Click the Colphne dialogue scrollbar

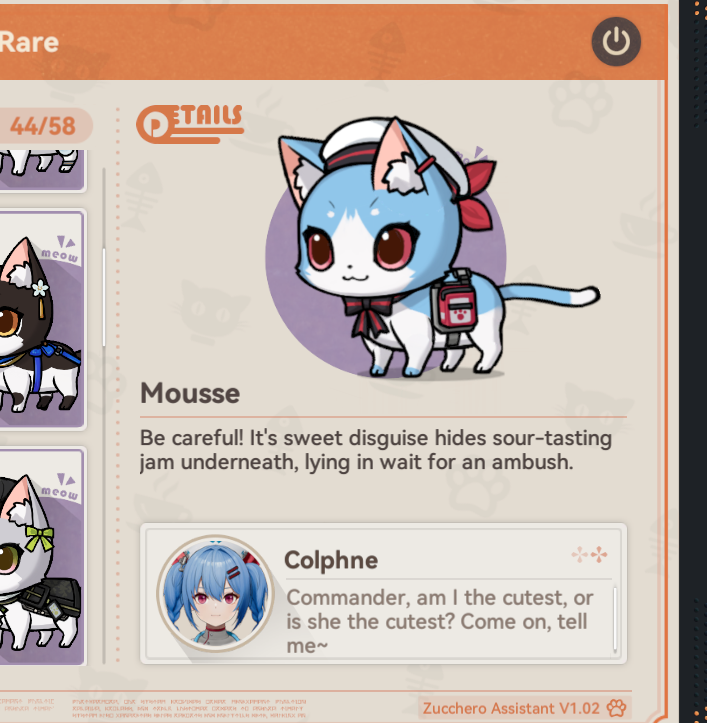tap(615, 619)
